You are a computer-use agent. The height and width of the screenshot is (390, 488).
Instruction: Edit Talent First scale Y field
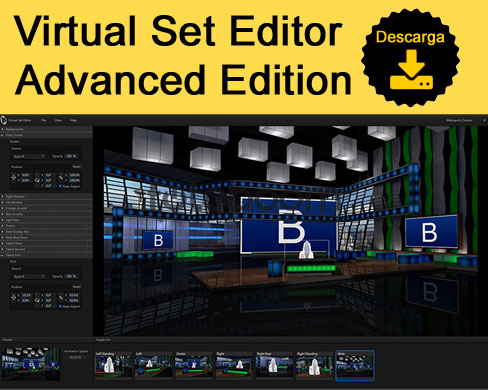pos(75,301)
